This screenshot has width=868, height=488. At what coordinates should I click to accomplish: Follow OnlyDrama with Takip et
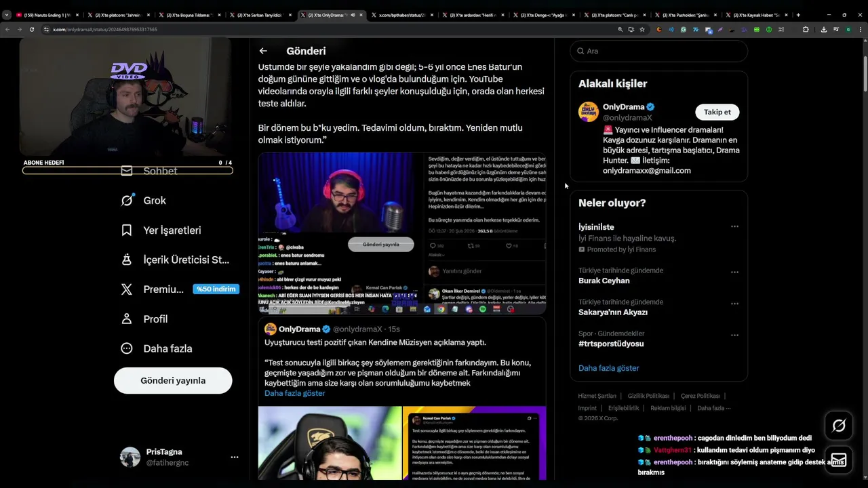point(717,113)
